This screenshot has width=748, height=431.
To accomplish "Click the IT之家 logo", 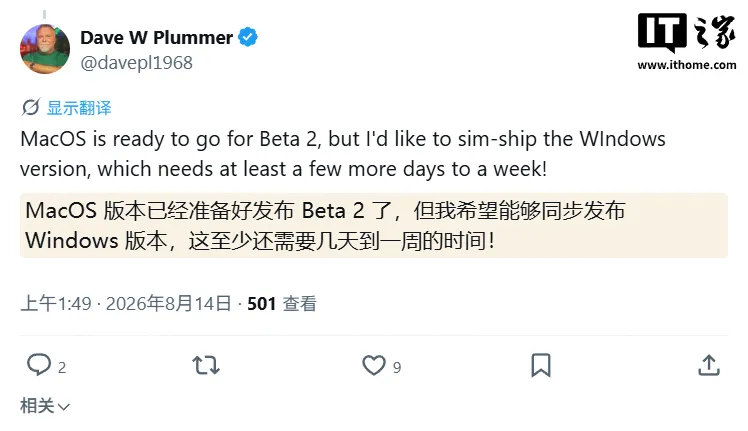I will point(686,32).
